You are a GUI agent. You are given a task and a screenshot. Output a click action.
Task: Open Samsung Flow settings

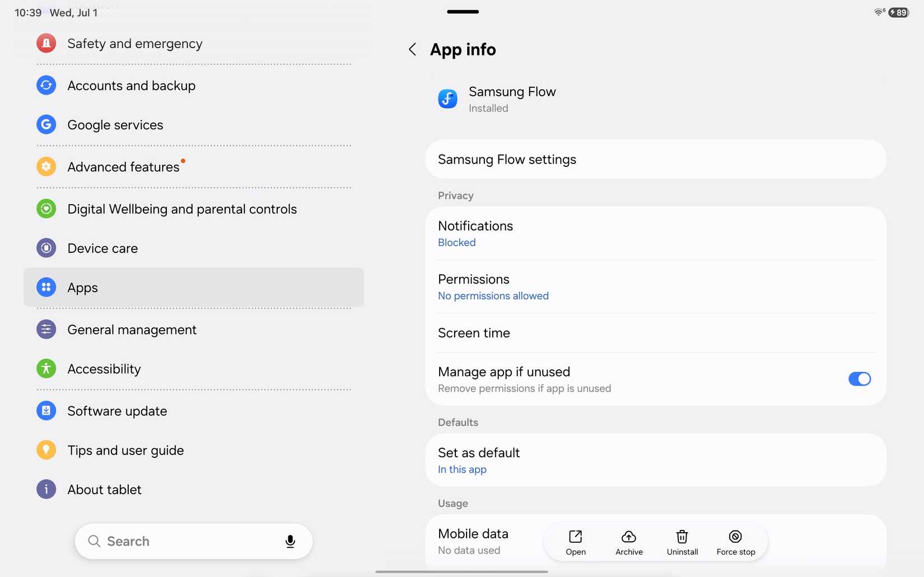pyautogui.click(x=656, y=160)
